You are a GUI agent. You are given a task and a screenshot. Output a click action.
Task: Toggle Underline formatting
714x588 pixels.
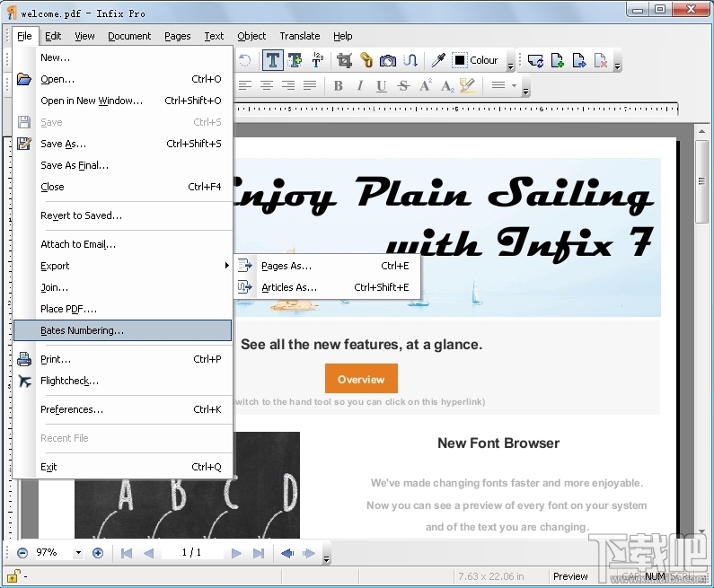(x=382, y=85)
